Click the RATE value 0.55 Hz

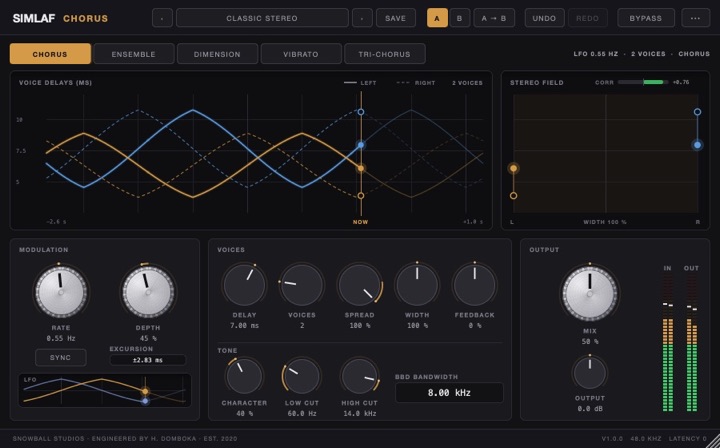point(61,338)
